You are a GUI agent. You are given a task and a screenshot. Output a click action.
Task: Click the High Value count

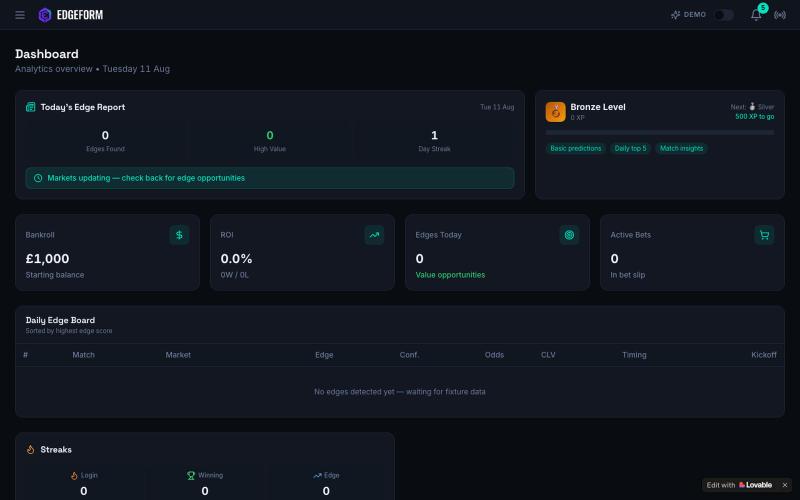pos(270,135)
